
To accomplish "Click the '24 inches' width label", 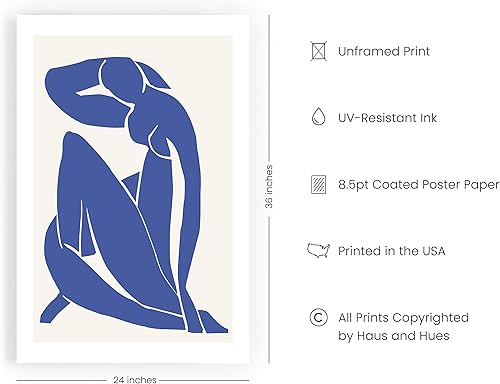I will (135, 380).
